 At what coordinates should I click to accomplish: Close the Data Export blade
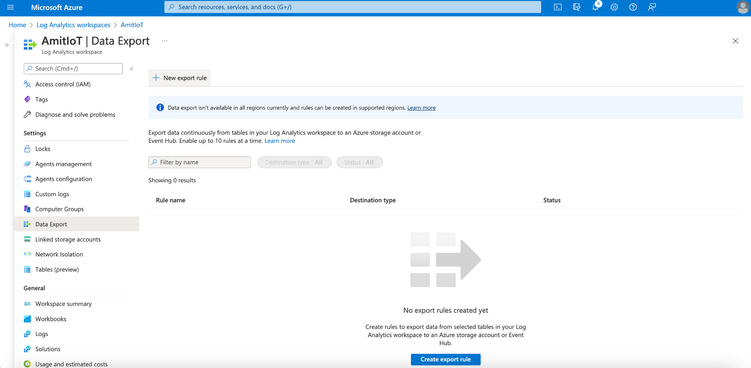click(735, 41)
